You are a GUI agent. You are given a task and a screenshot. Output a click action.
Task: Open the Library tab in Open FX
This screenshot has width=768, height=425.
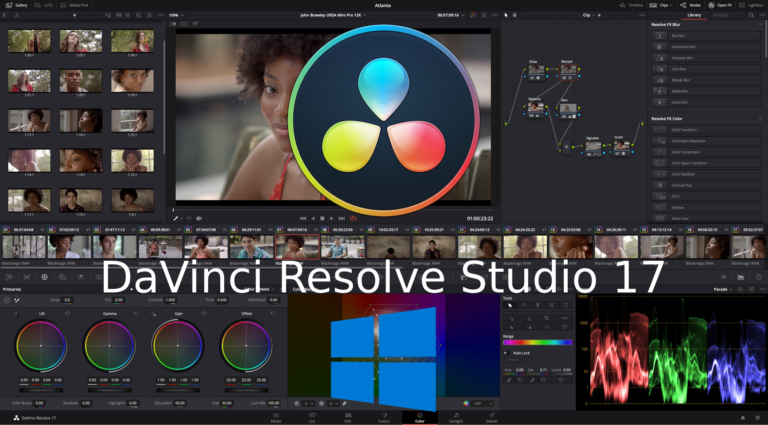pyautogui.click(x=694, y=15)
